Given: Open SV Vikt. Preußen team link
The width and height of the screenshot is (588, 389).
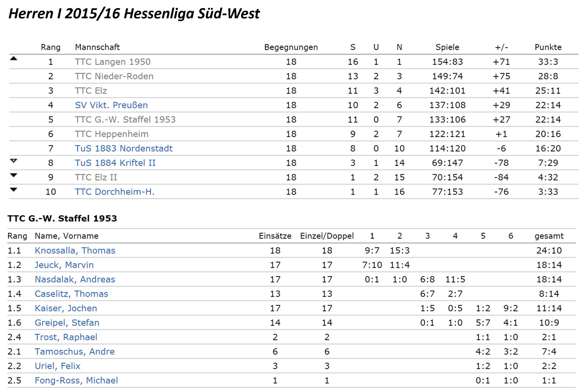Looking at the screenshot, I should point(111,105).
